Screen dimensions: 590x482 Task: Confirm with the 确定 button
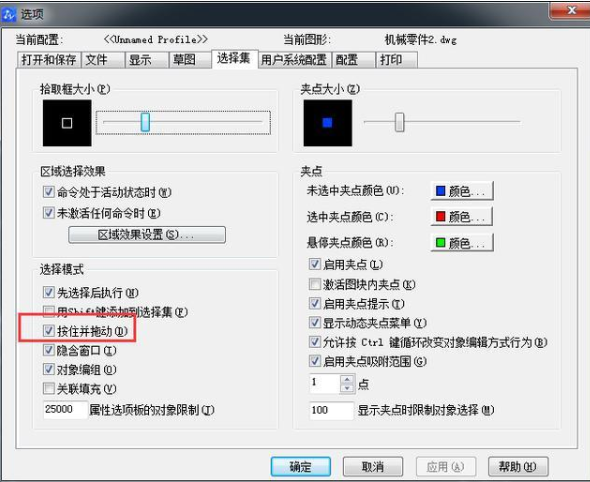[x=301, y=467]
